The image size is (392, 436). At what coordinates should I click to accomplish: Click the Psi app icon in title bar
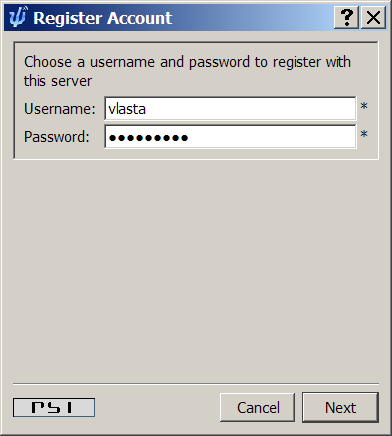click(x=18, y=17)
